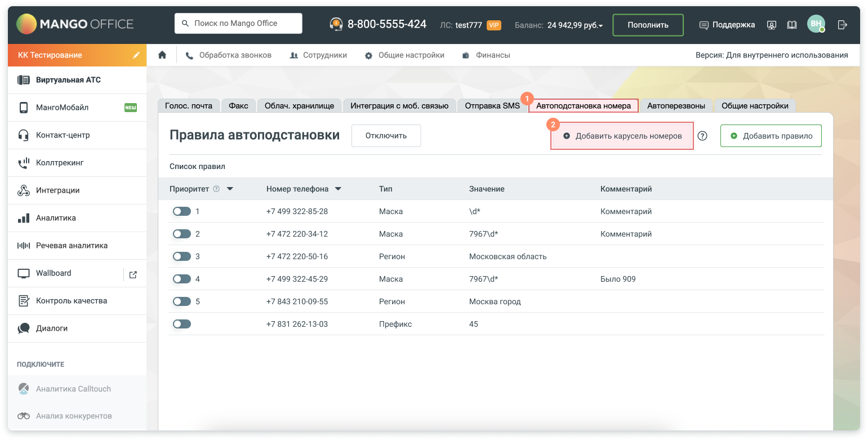Toggle the Московская область rule switch
The height and width of the screenshot is (440, 868).
pos(182,256)
